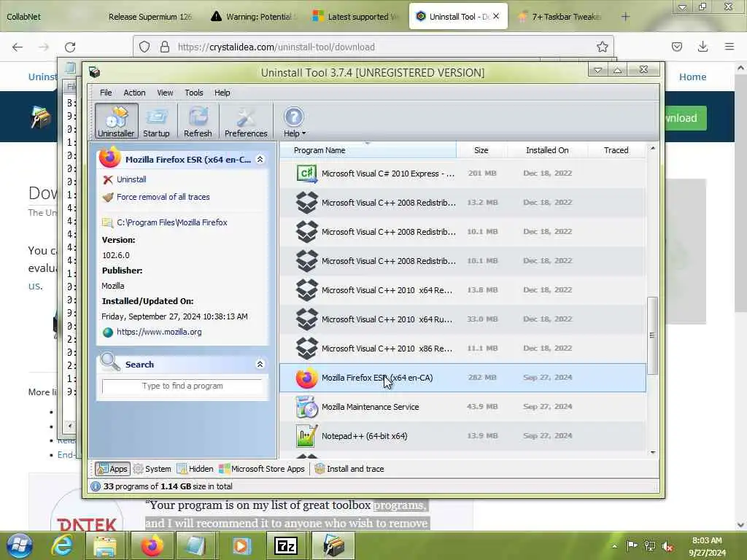Open 7-Zip from the taskbar
The width and height of the screenshot is (747, 560).
(286, 545)
